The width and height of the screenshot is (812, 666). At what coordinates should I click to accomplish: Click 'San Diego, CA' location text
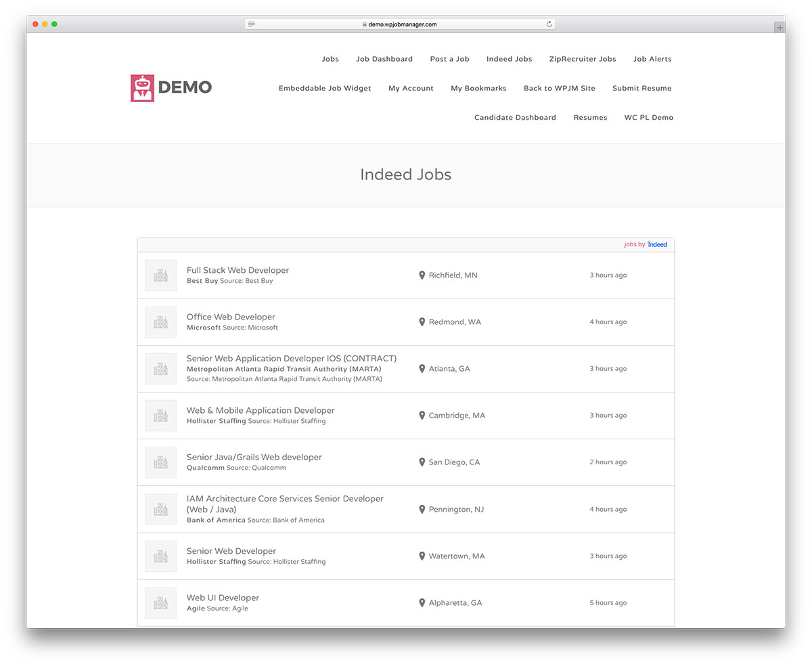pos(454,462)
